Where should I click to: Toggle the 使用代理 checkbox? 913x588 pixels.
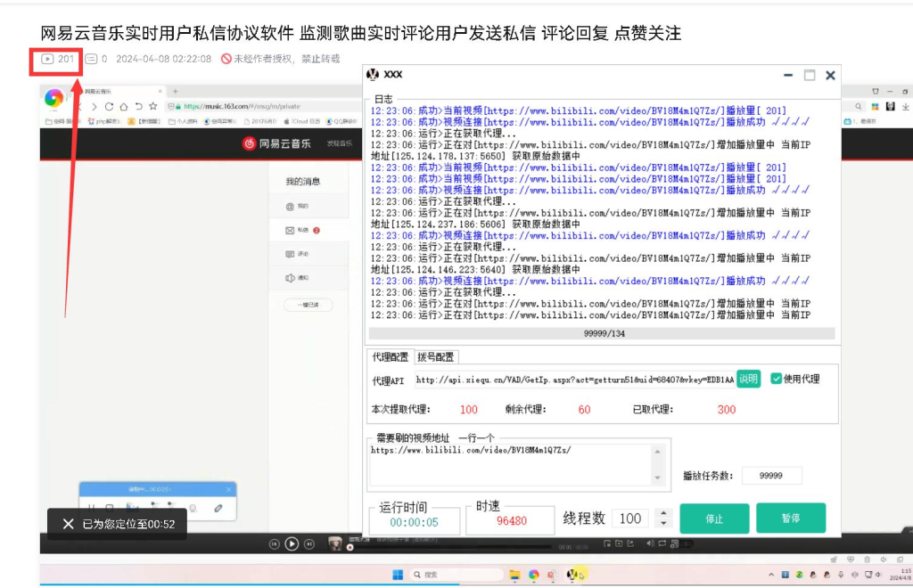[x=777, y=379]
